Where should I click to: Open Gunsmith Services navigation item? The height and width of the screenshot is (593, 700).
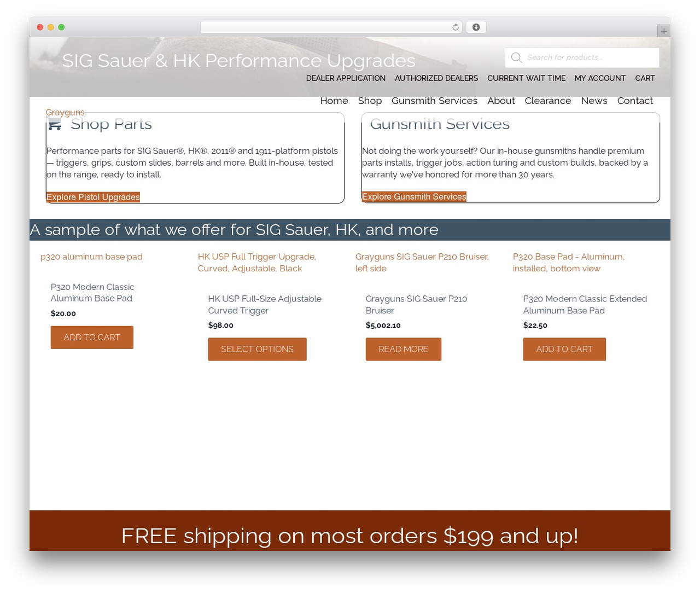pos(434,101)
